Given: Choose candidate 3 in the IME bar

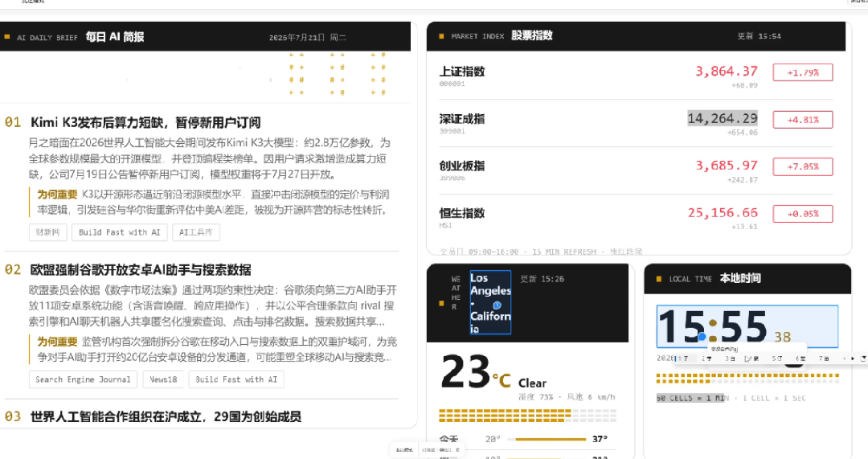Looking at the screenshot, I should [730, 359].
